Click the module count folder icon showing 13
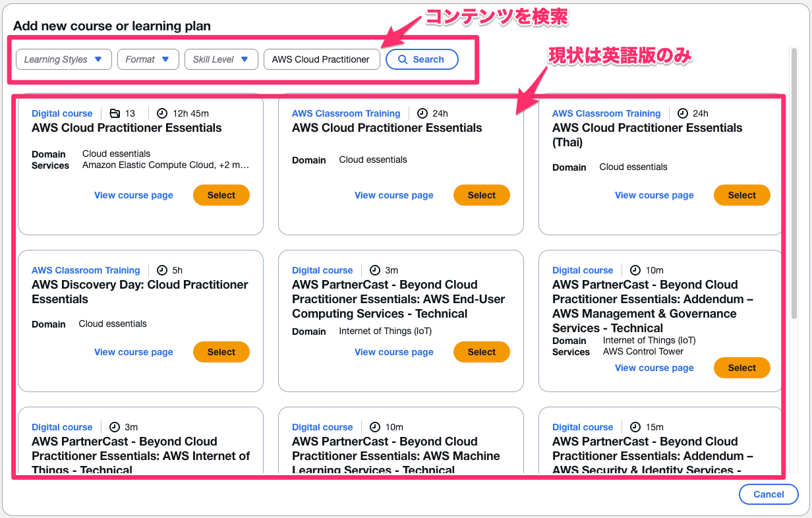 click(115, 113)
